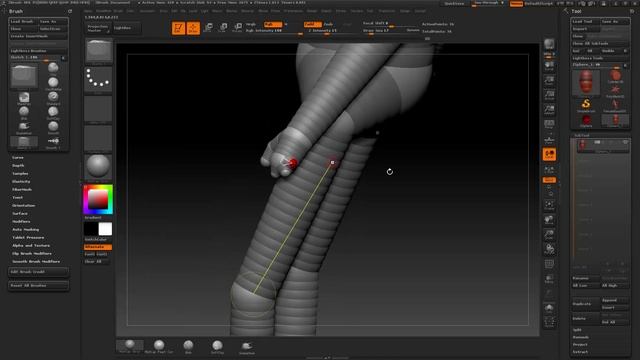Viewport: 640px width, 360px height.
Task: Click the Brush palette dock icon beside the title
Action: click(x=70, y=11)
